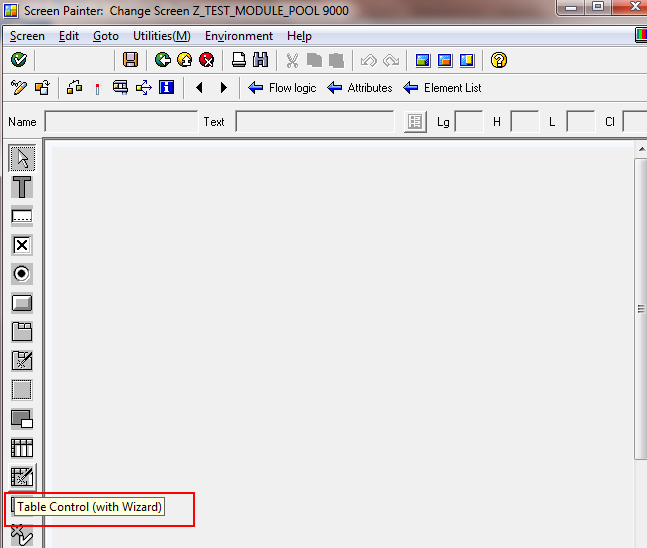This screenshot has width=647, height=548.
Task: Activate screen with the magic wand icon
Action: [x=97, y=87]
